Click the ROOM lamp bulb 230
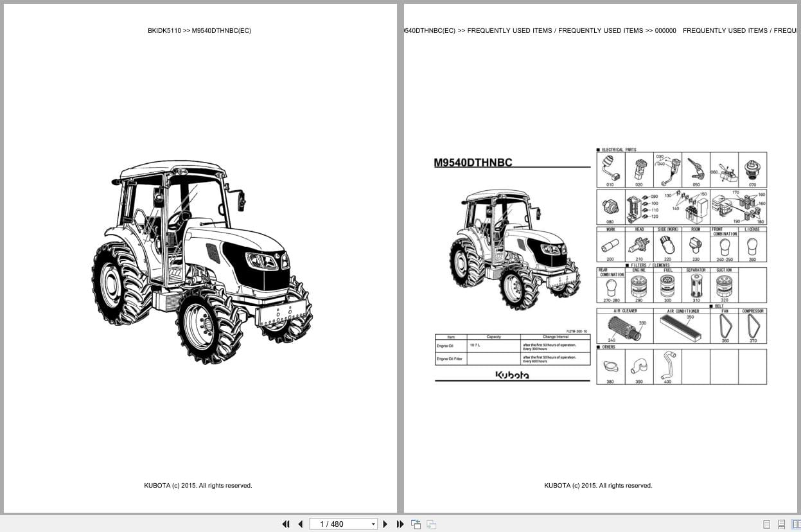 (x=696, y=245)
